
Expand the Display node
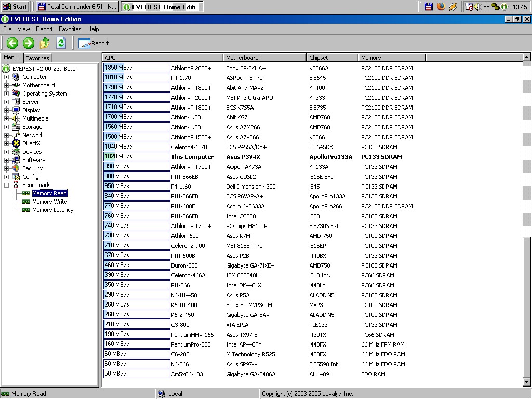click(6, 110)
